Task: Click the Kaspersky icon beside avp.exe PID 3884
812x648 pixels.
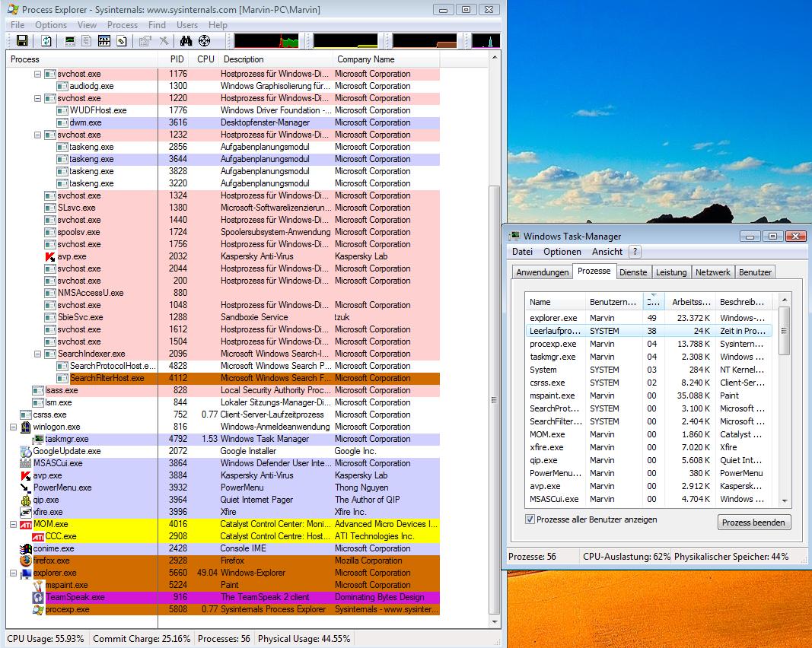Action: pos(25,475)
